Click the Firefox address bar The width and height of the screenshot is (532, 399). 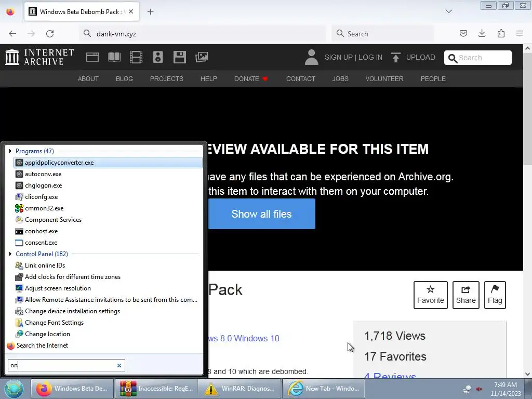click(203, 34)
